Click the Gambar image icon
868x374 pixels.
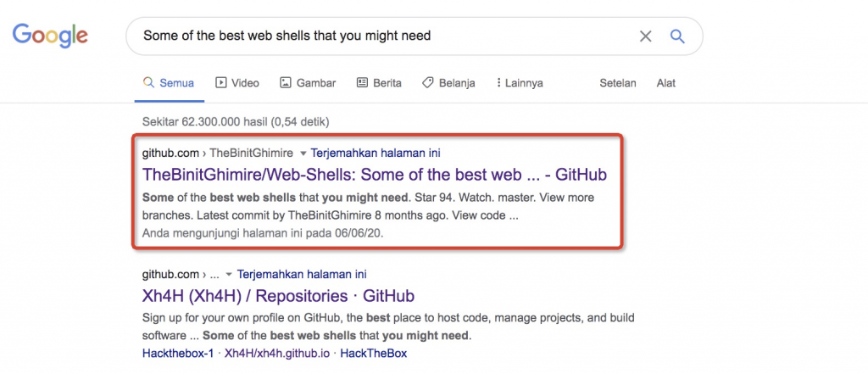tap(286, 82)
